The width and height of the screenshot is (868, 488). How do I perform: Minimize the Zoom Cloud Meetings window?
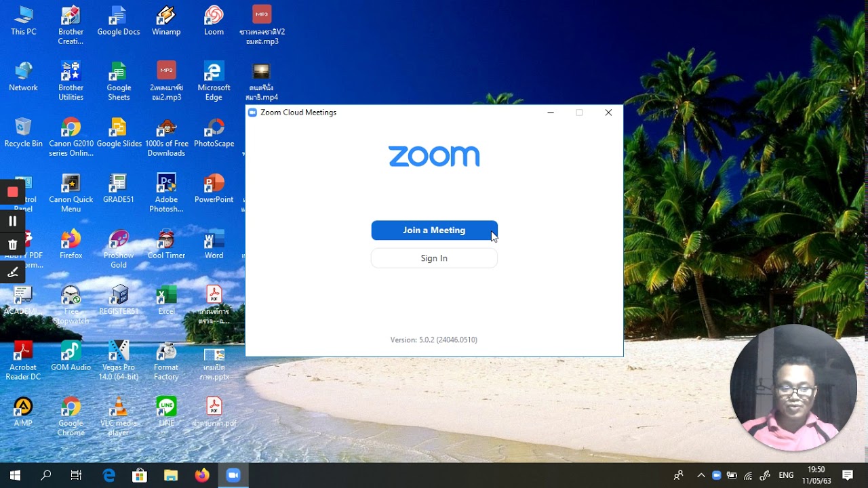click(x=551, y=113)
